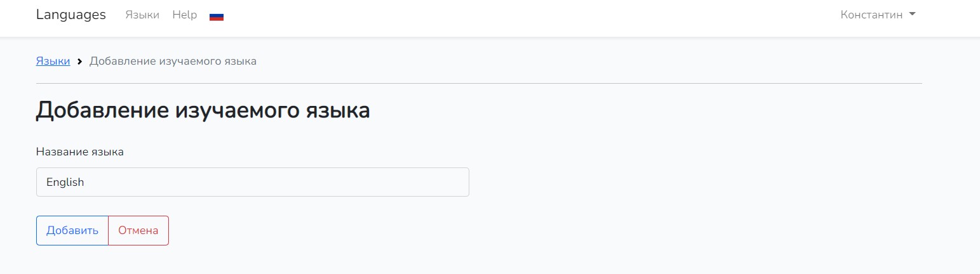The width and height of the screenshot is (980, 274).
Task: Click blank area right of the page heading
Action: pos(635,110)
